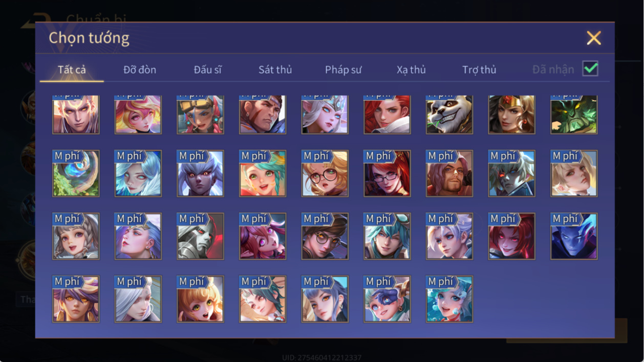Choose the steel-helmeted robot hero with red eyes
The width and height of the screenshot is (644, 362).
pos(201,236)
